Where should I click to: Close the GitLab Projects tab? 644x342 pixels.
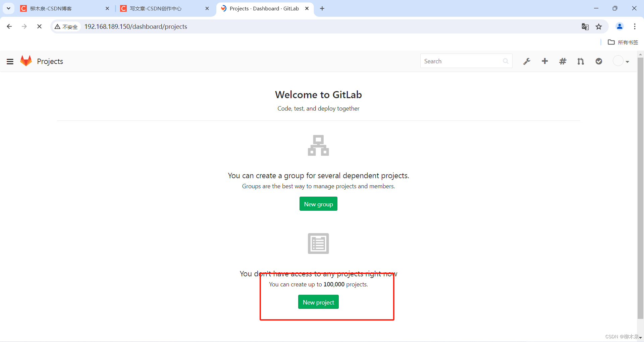[307, 8]
